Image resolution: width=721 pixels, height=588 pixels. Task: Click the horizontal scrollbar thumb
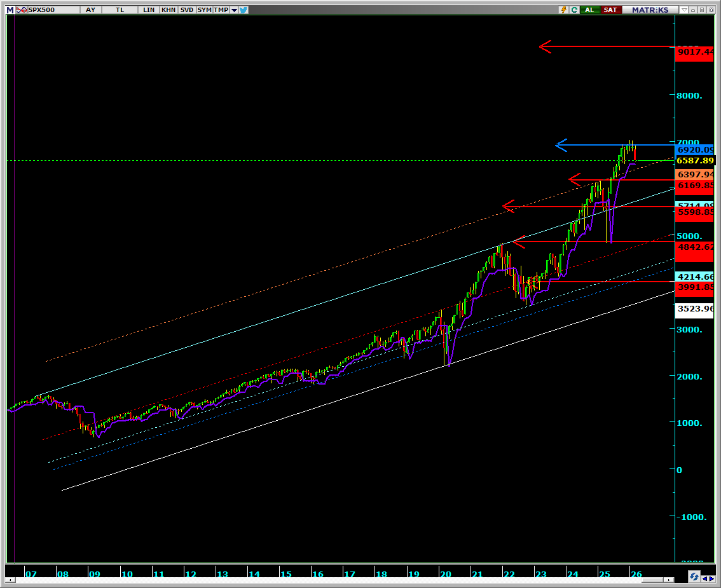tap(652, 580)
